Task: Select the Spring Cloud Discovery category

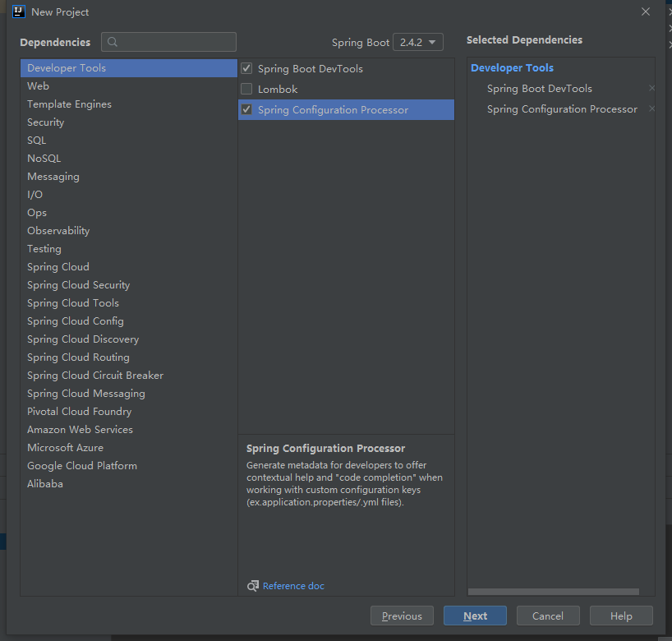Action: point(129,339)
